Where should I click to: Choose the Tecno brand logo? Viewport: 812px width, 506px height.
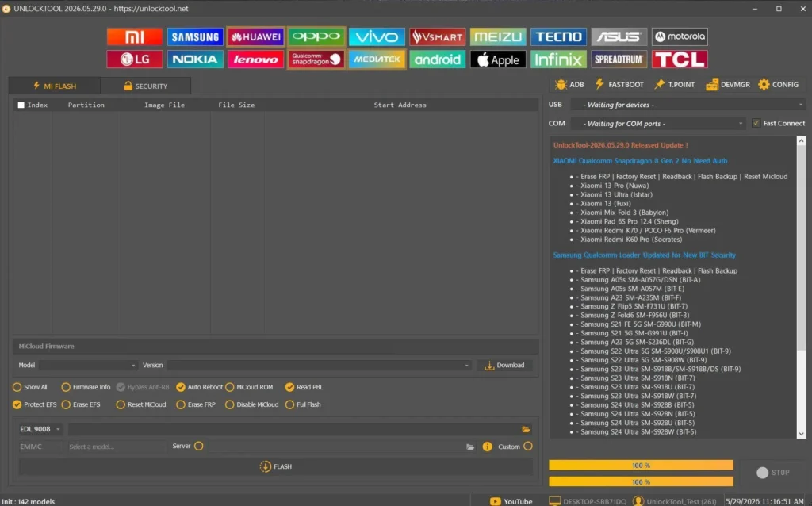559,36
